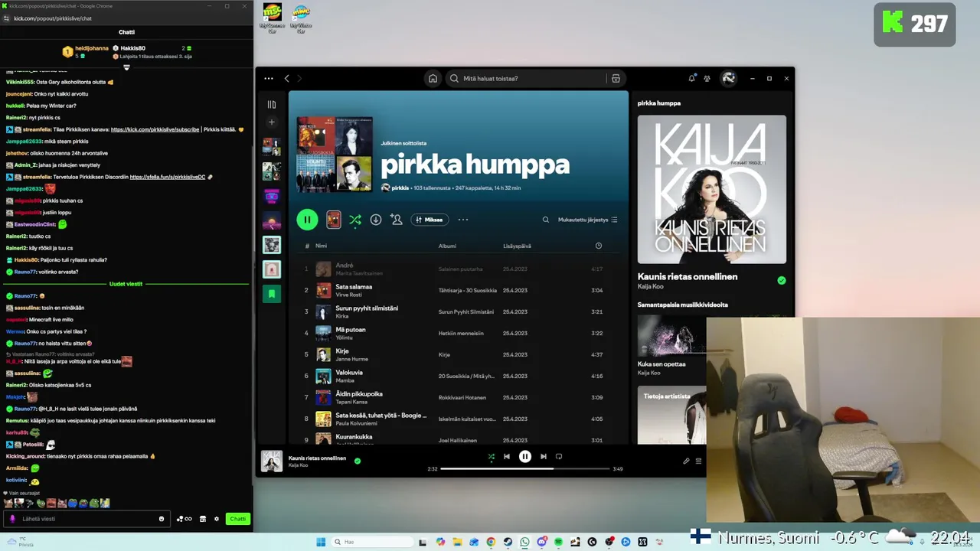The height and width of the screenshot is (551, 980).
Task: Open Windows Start menu
Action: [x=321, y=542]
